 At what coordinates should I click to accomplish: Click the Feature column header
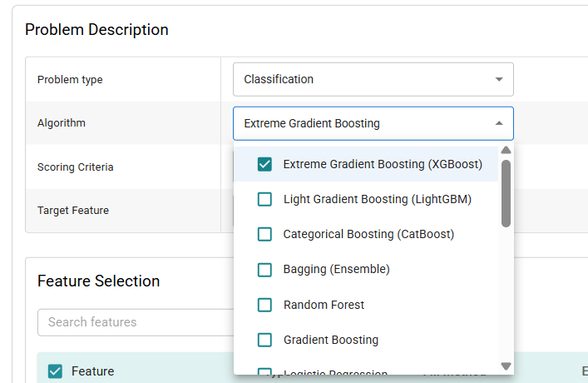[x=92, y=371]
